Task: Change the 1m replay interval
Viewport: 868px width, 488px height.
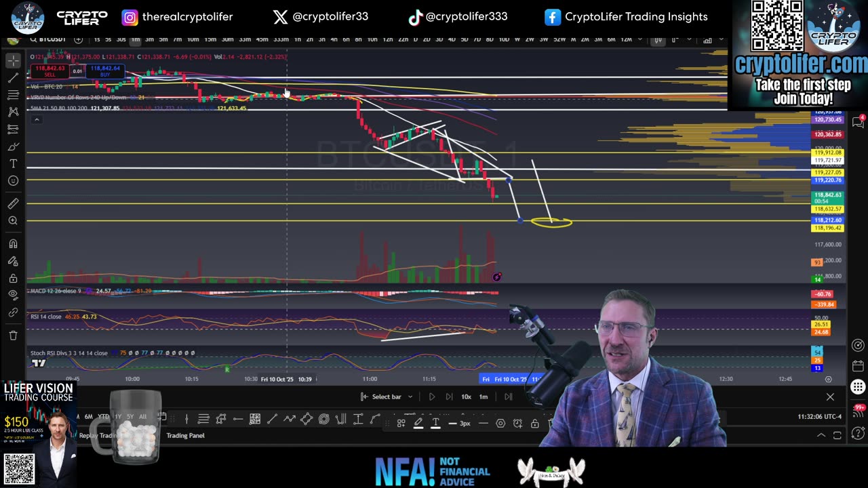Action: (484, 396)
